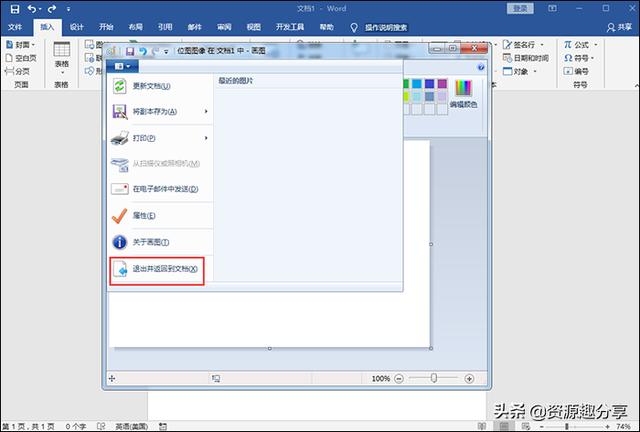Open 编辑颜色 edit colors in Paint

pos(463,94)
